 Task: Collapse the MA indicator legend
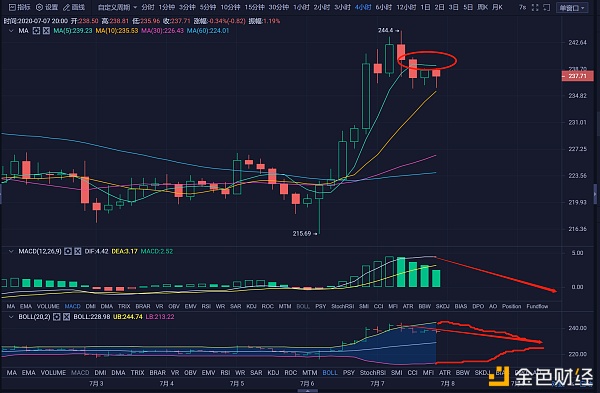coord(11,31)
